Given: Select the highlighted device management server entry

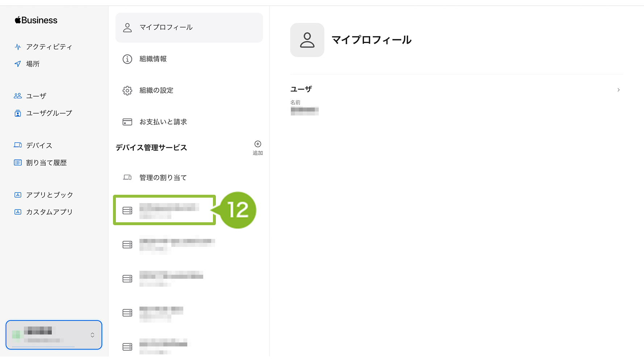Looking at the screenshot, I should [164, 210].
